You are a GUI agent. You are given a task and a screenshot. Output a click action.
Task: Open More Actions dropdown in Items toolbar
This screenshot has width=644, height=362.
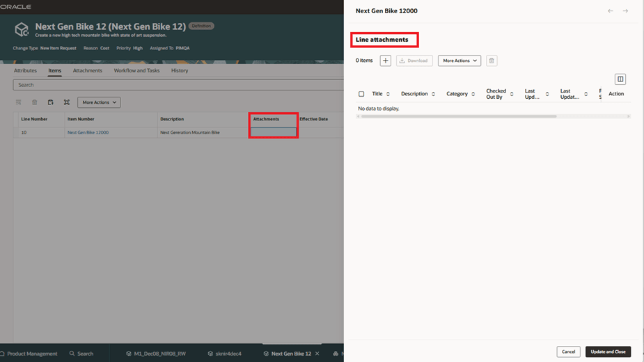99,102
